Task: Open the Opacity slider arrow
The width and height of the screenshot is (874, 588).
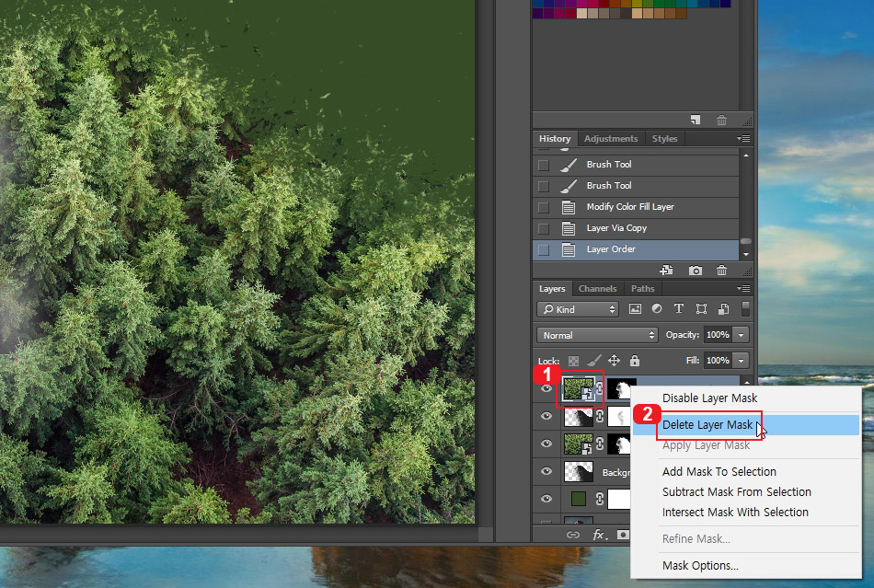Action: 741,335
